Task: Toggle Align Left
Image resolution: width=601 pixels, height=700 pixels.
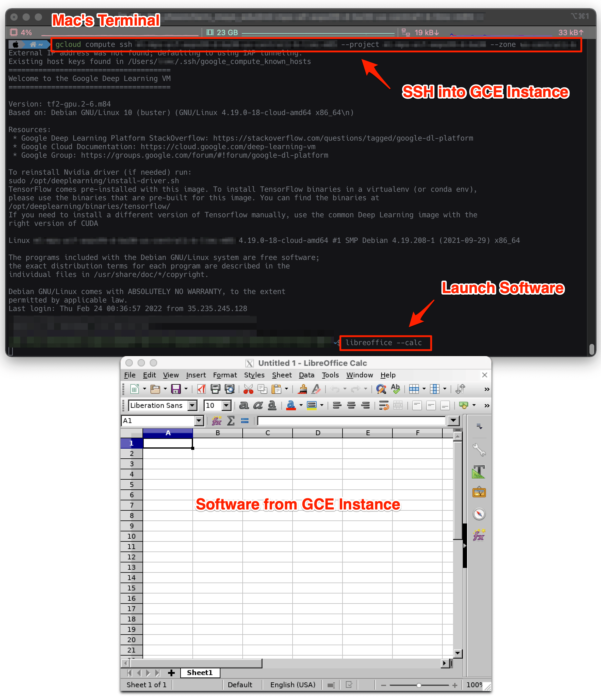Action: click(x=337, y=405)
